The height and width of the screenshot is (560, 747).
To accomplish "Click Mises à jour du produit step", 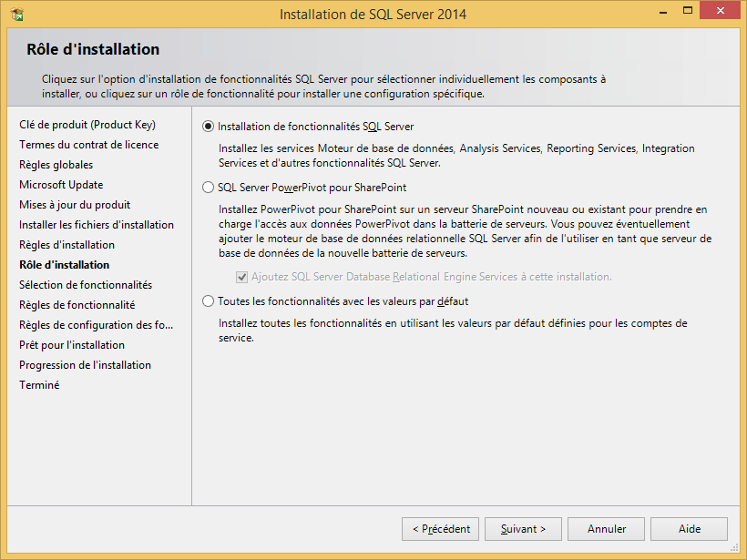I will (x=75, y=205).
